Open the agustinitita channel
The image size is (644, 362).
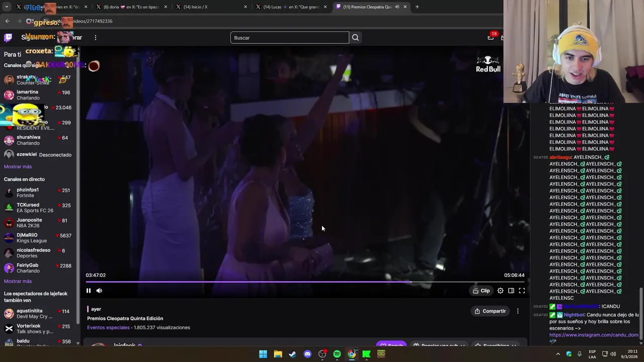(x=39, y=314)
